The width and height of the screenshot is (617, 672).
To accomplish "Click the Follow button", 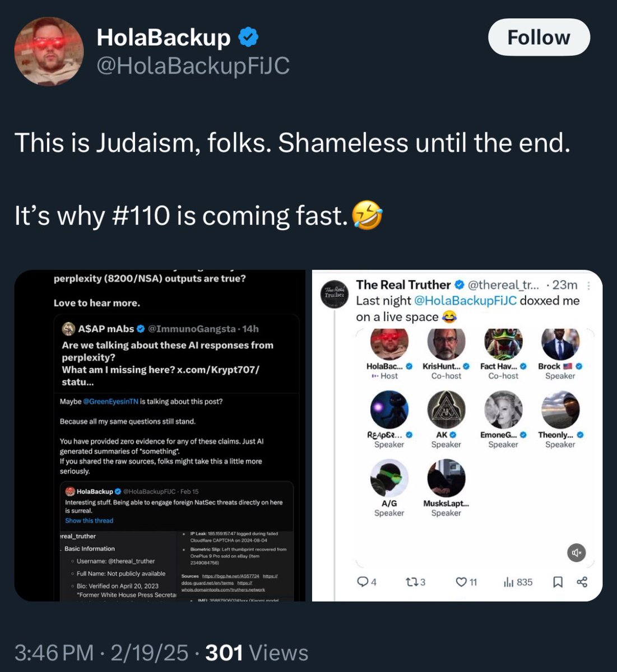I will 539,38.
